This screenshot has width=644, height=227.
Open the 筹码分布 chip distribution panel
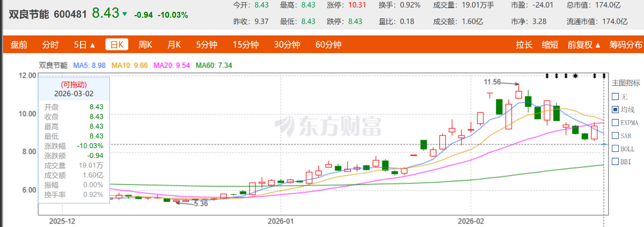[625, 45]
